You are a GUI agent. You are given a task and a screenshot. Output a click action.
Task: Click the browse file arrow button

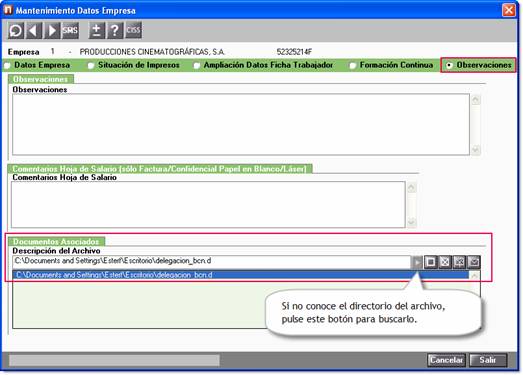tap(417, 262)
